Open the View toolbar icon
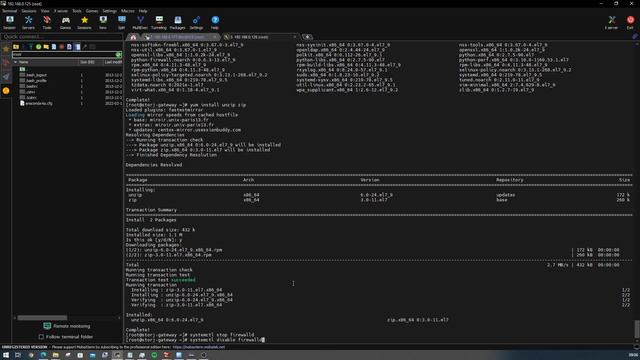 (103, 22)
